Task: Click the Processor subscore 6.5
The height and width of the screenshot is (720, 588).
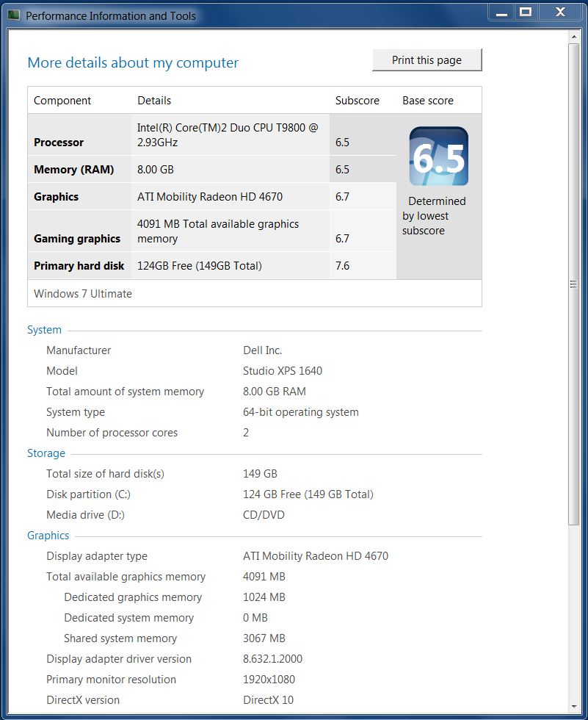Action: coord(342,143)
